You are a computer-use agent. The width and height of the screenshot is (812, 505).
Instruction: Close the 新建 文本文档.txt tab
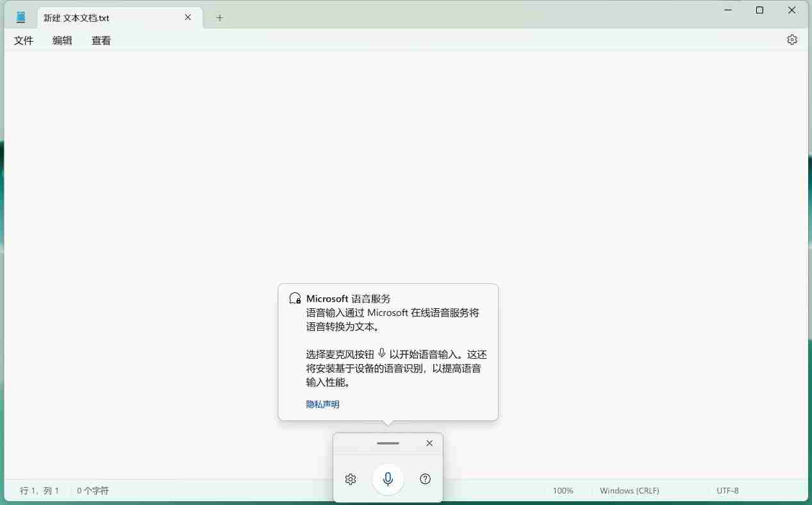click(187, 17)
